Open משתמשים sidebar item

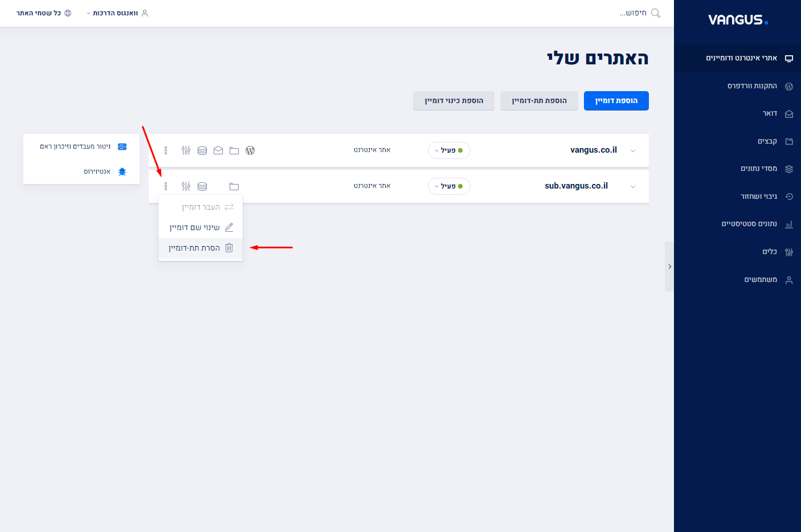(x=737, y=280)
